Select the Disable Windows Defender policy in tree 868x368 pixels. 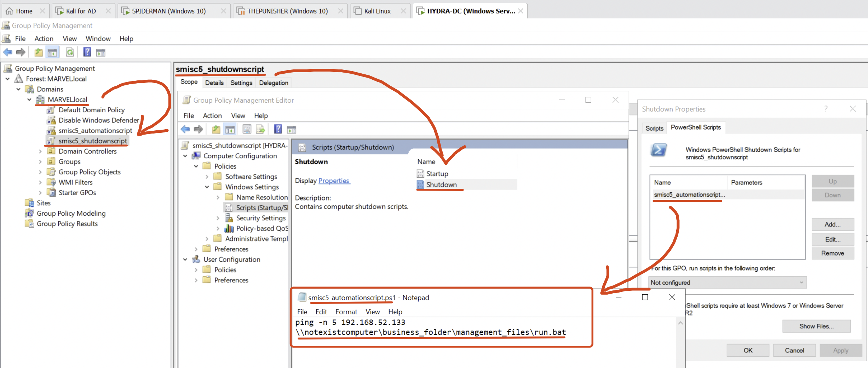click(99, 120)
